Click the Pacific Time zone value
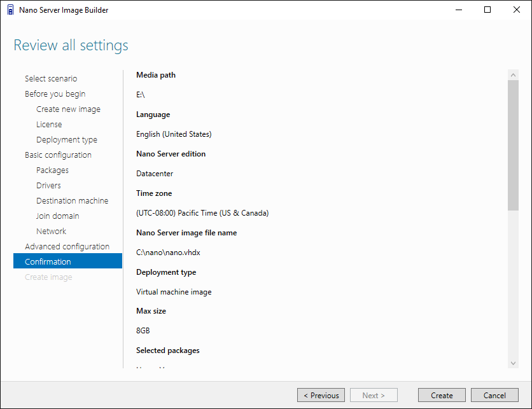Viewport: 532px width, 409px height. (202, 213)
